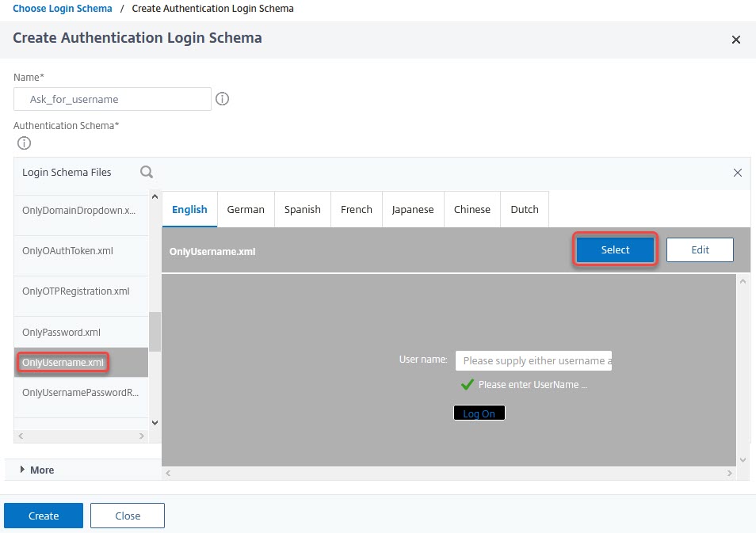Select OnlyPassword.xml schema file
The image size is (756, 533).
point(81,332)
